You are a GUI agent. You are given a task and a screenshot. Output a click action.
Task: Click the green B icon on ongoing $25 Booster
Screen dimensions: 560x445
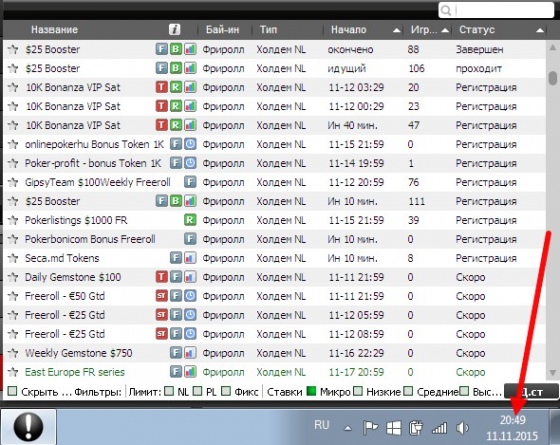pyautogui.click(x=176, y=68)
